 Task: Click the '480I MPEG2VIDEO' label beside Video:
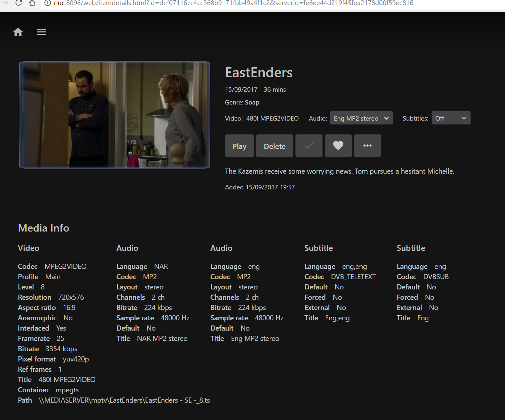[x=272, y=118]
